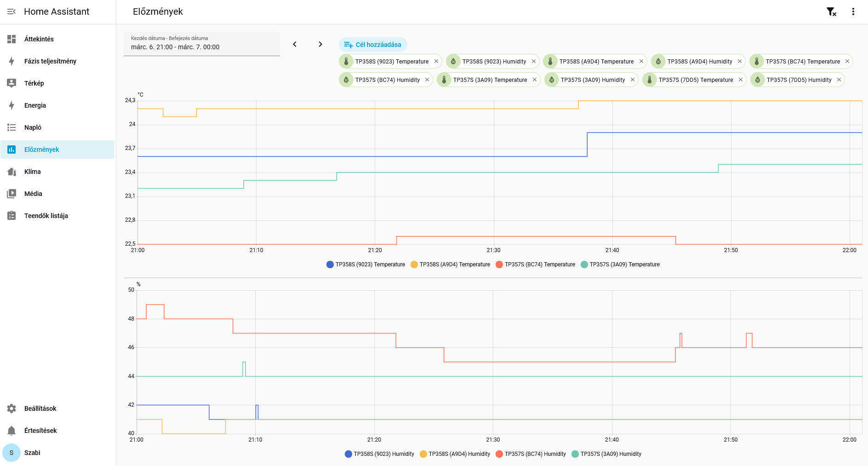
Task: Open the Térkép map icon
Action: pyautogui.click(x=11, y=83)
